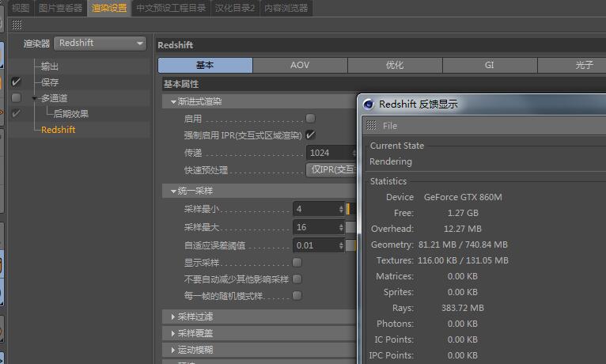Toggle the 保存 checkmark in settings tree
606x364 pixels.
point(17,82)
